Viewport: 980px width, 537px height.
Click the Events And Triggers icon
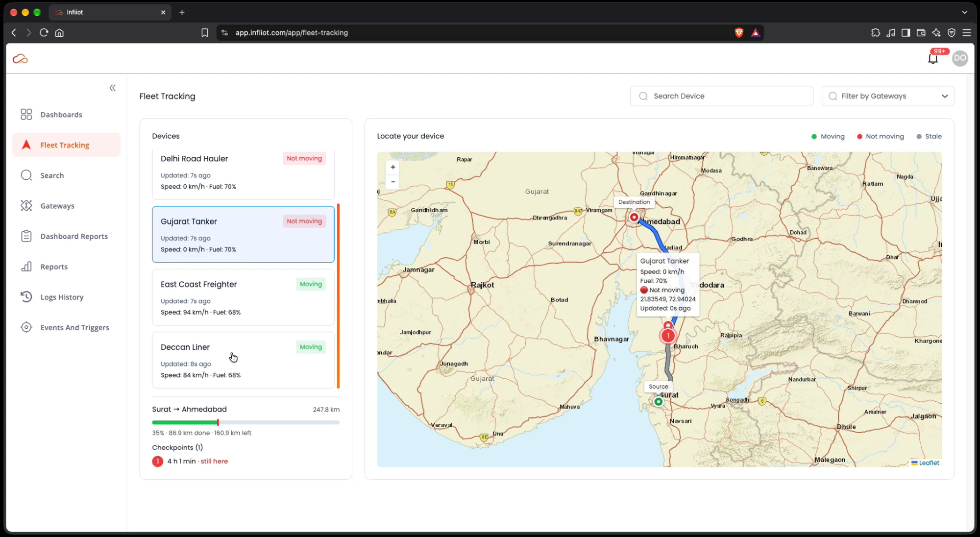pyautogui.click(x=26, y=327)
